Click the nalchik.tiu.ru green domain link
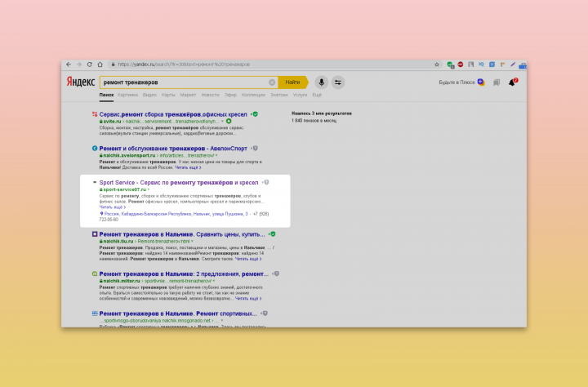Image resolution: width=588 pixels, height=387 pixels. [x=118, y=242]
